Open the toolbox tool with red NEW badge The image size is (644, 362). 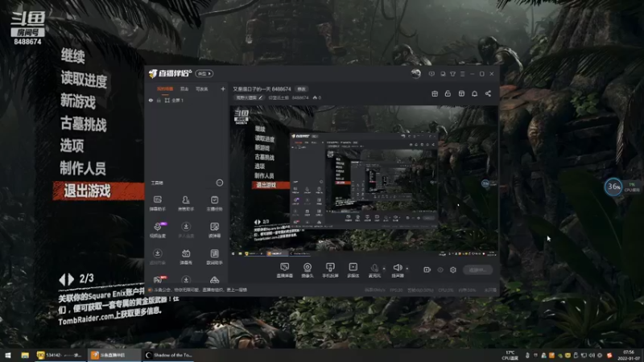(158, 279)
